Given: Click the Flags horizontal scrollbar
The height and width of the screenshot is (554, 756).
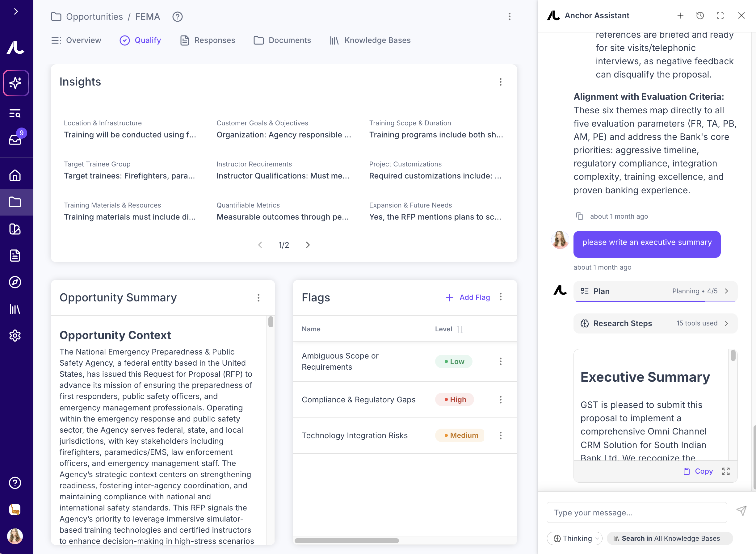Looking at the screenshot, I should pyautogui.click(x=346, y=541).
